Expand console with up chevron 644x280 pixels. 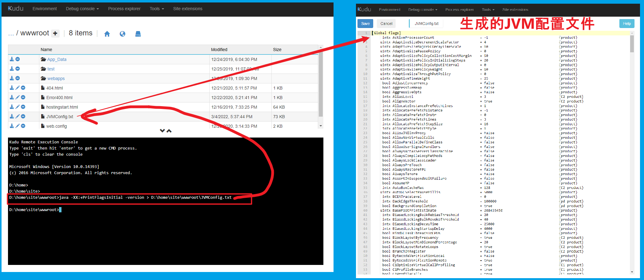[169, 131]
